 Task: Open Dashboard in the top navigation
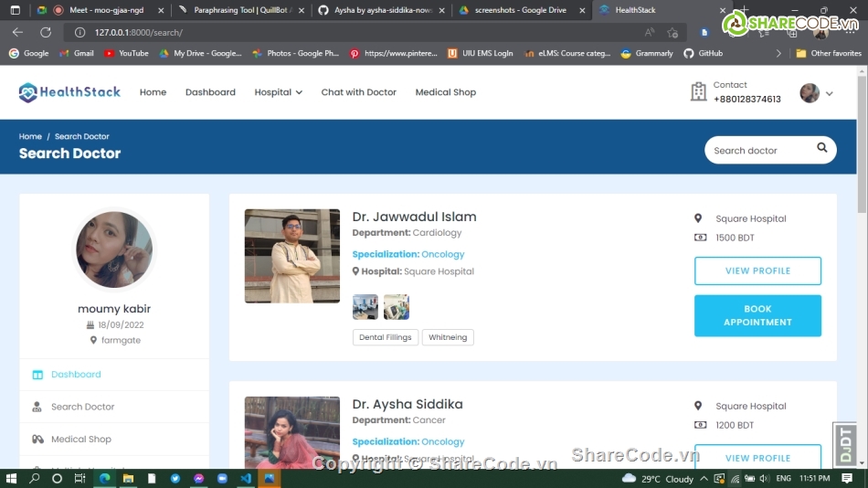pyautogui.click(x=210, y=92)
